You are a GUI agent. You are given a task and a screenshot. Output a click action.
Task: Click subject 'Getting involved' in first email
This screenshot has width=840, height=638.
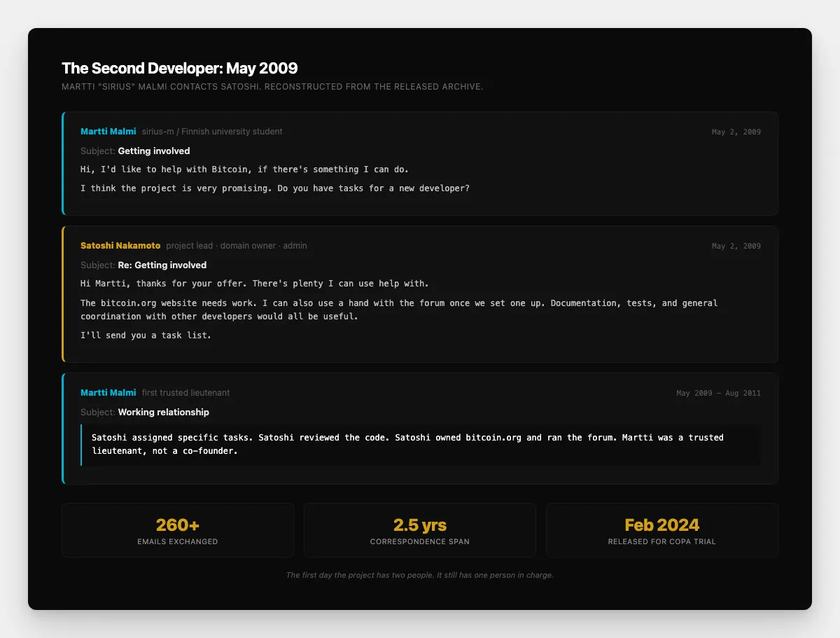154,151
